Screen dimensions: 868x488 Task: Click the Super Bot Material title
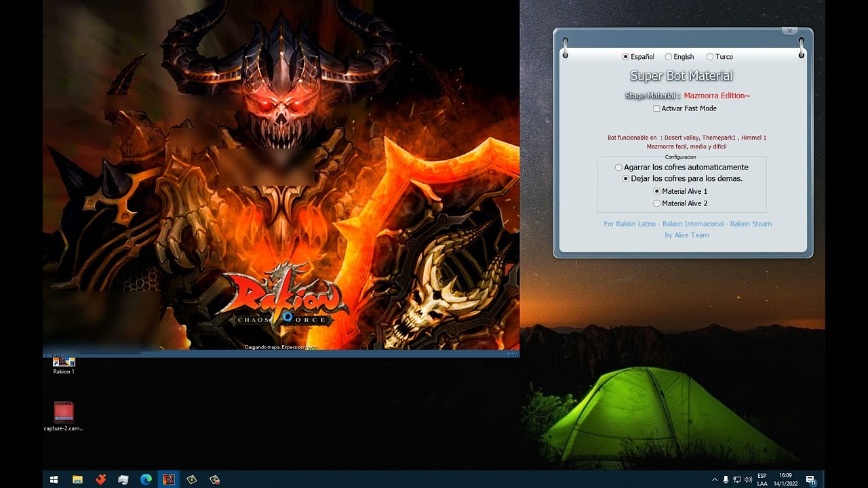(682, 76)
